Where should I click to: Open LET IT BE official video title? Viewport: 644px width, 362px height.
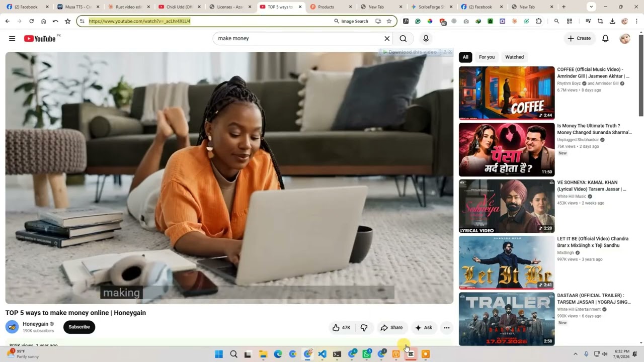click(x=593, y=242)
